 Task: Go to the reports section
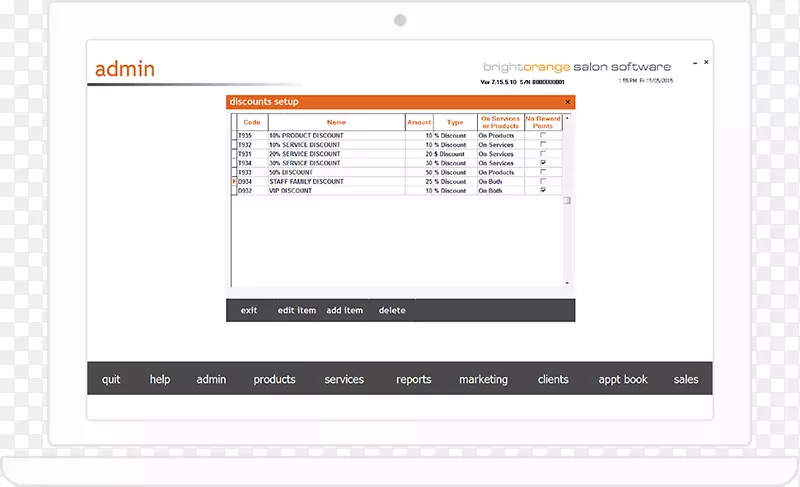click(413, 380)
